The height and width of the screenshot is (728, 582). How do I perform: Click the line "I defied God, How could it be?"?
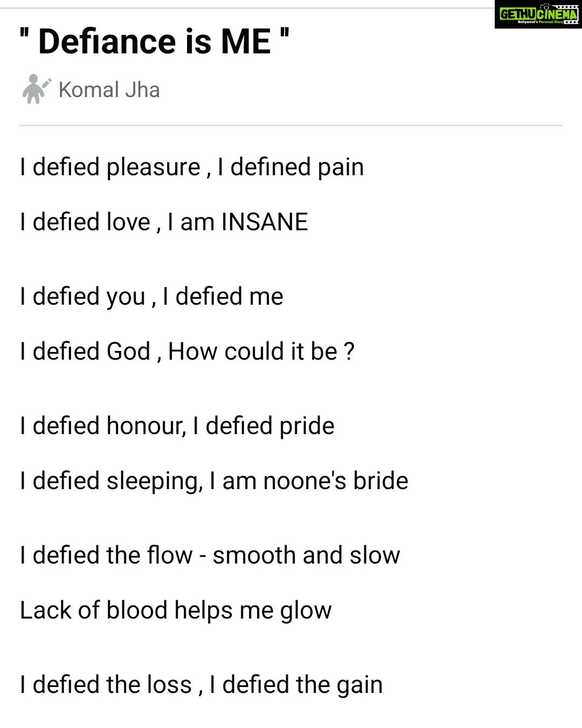point(187,352)
